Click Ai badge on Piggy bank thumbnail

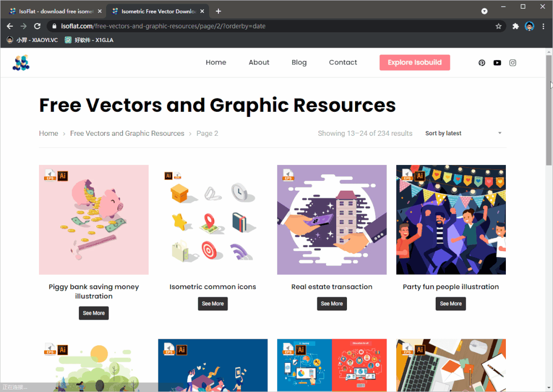[63, 176]
